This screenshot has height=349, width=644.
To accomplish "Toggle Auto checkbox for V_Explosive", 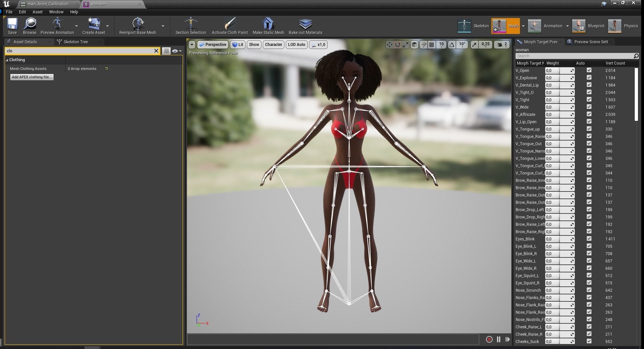I will tap(589, 78).
